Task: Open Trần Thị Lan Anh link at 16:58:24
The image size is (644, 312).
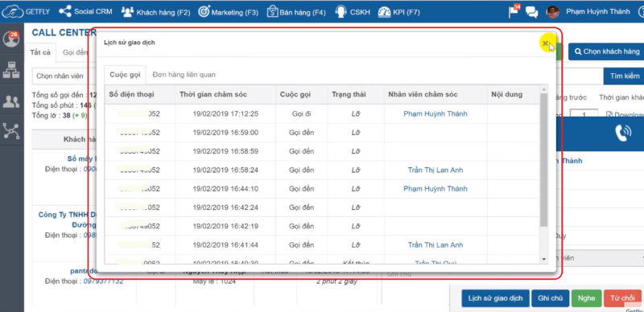Action: click(x=436, y=170)
